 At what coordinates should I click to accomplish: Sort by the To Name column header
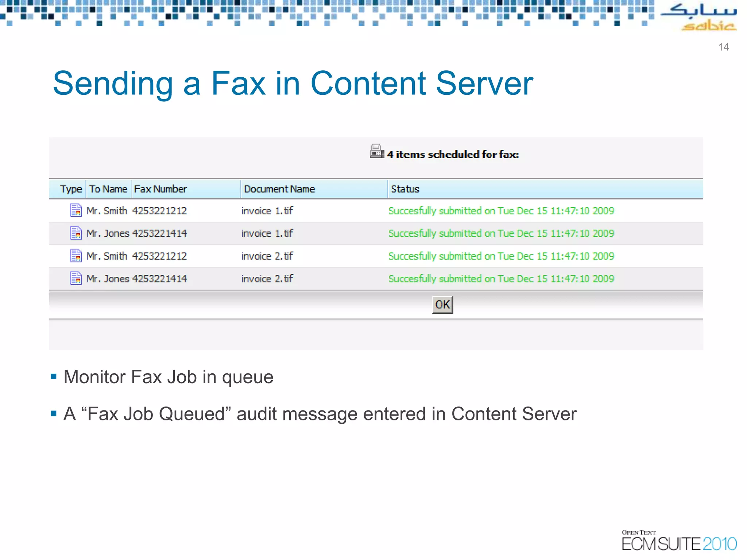(x=108, y=189)
